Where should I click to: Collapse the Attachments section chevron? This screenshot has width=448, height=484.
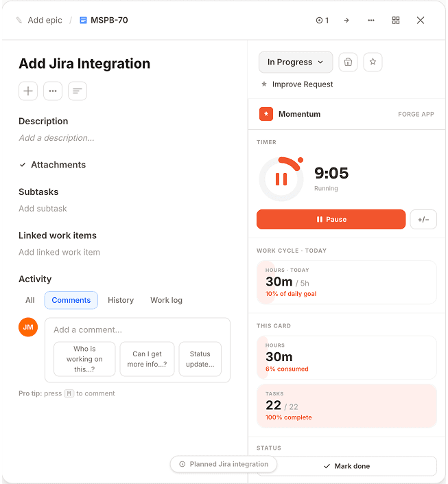click(23, 165)
